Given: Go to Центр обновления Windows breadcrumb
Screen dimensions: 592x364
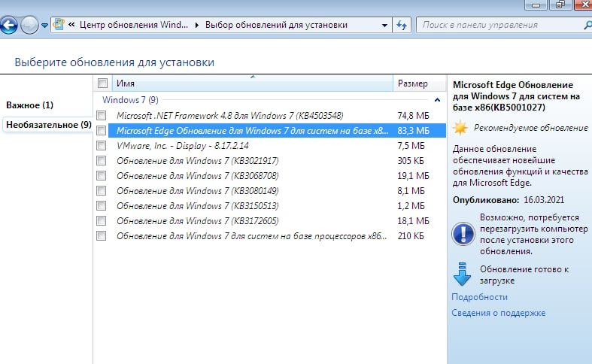Looking at the screenshot, I should coord(134,25).
